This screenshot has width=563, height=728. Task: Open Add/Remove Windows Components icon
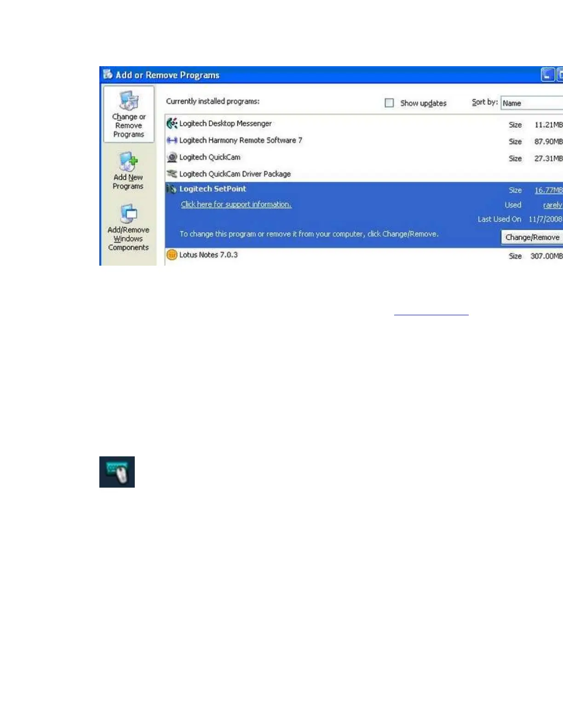pyautogui.click(x=128, y=214)
